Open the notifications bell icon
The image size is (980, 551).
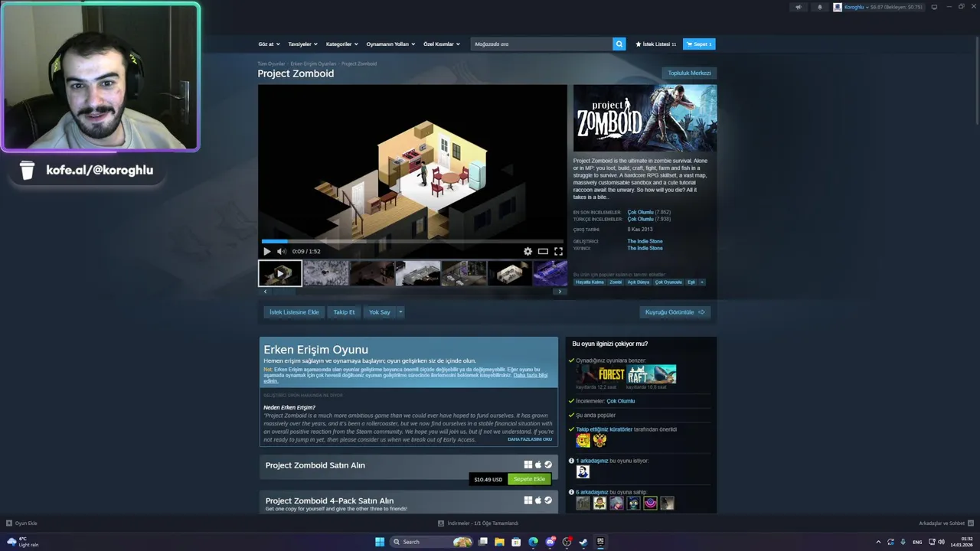(x=820, y=7)
